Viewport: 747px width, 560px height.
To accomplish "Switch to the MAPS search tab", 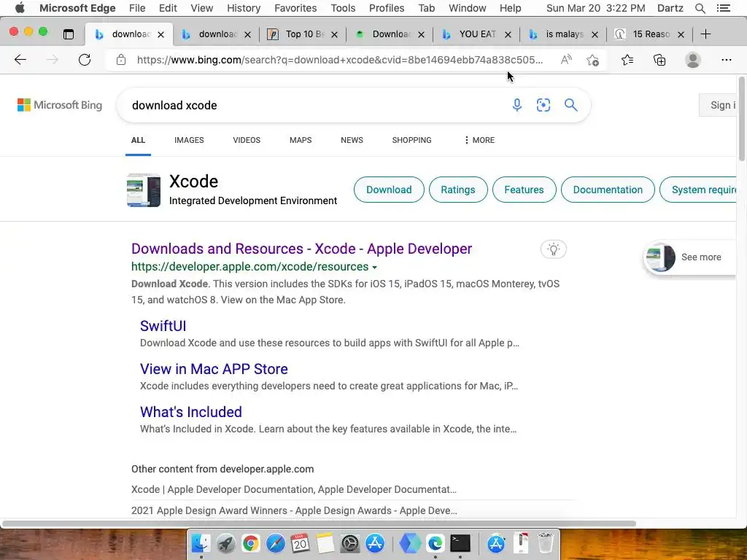I will (x=301, y=140).
